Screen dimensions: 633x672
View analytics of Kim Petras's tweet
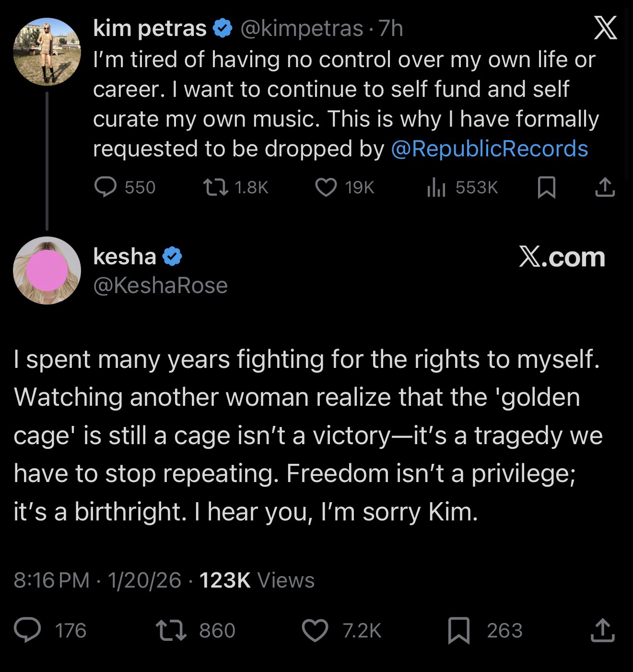click(x=436, y=187)
